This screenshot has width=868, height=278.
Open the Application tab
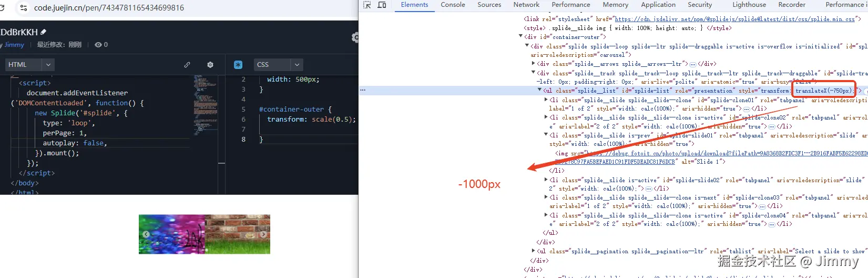tap(658, 5)
